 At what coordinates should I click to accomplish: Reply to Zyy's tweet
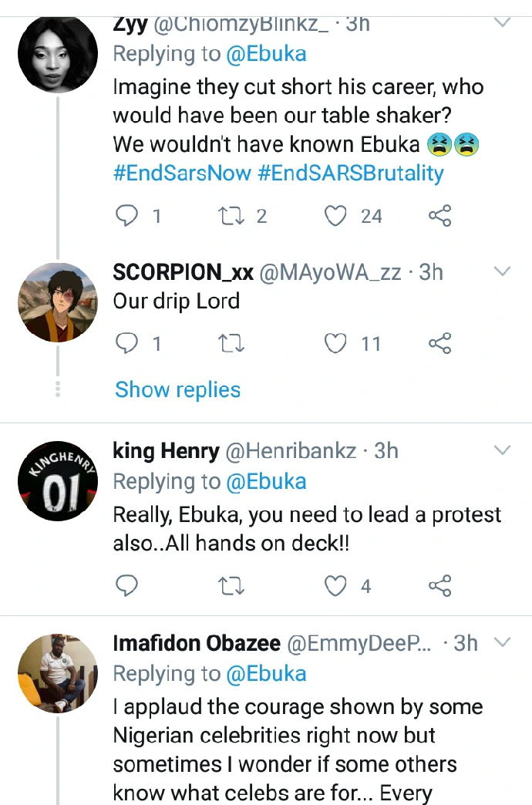126,216
